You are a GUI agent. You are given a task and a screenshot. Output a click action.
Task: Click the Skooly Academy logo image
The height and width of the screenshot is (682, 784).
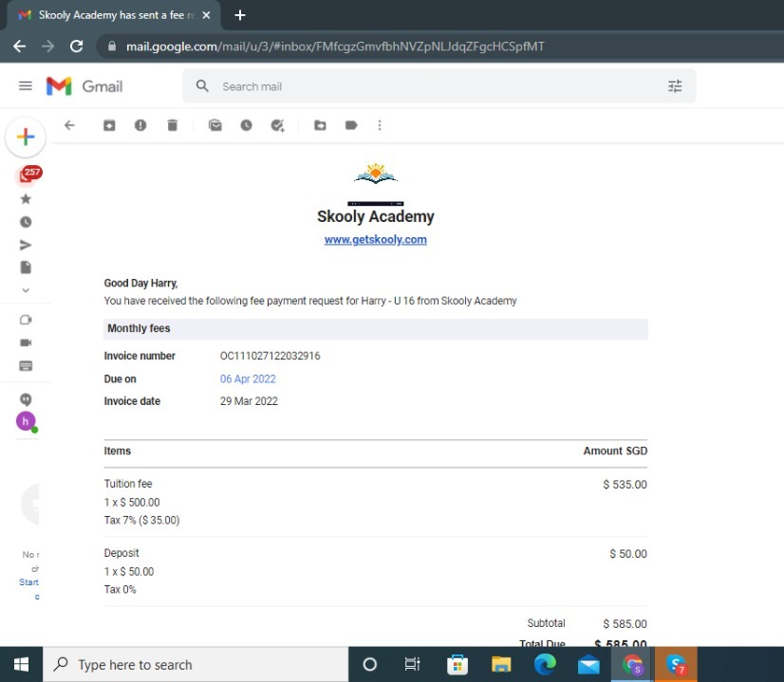376,175
